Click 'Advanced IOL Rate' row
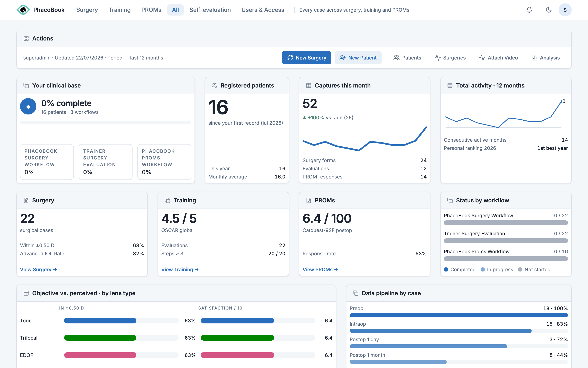 82,254
